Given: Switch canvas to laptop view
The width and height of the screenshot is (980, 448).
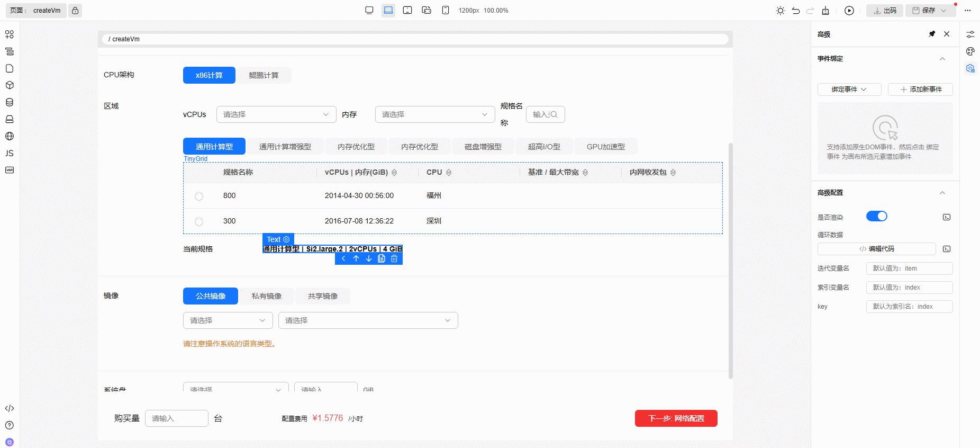Looking at the screenshot, I should click(388, 10).
